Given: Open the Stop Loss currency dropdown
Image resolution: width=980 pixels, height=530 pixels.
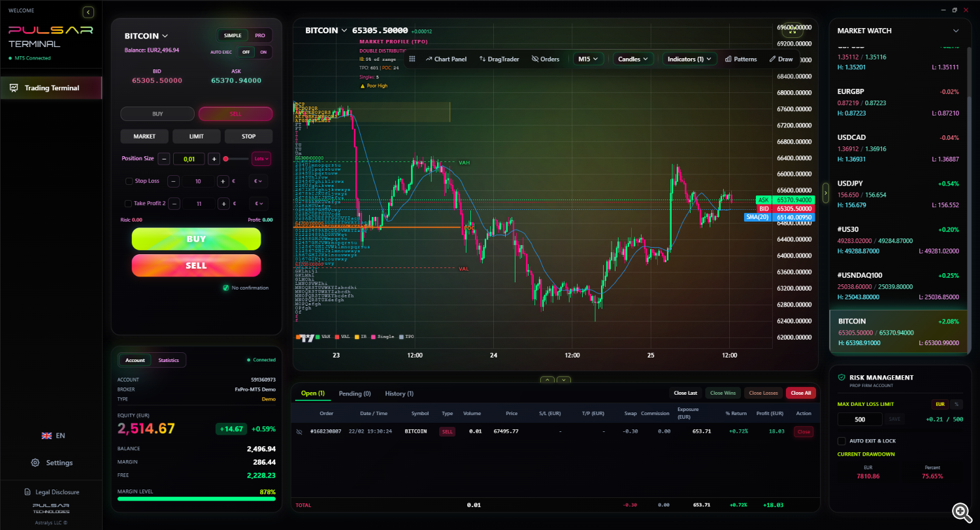Looking at the screenshot, I should pos(259,181).
